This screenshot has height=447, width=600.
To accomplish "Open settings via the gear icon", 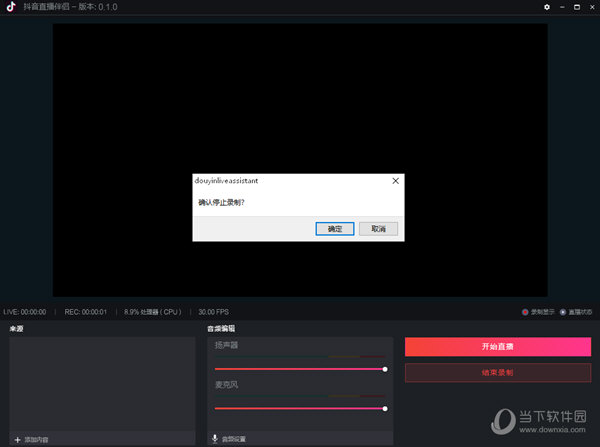I will 547,7.
